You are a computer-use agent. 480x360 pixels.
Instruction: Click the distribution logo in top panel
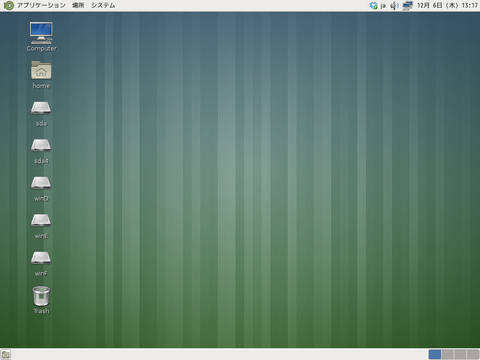9,5
